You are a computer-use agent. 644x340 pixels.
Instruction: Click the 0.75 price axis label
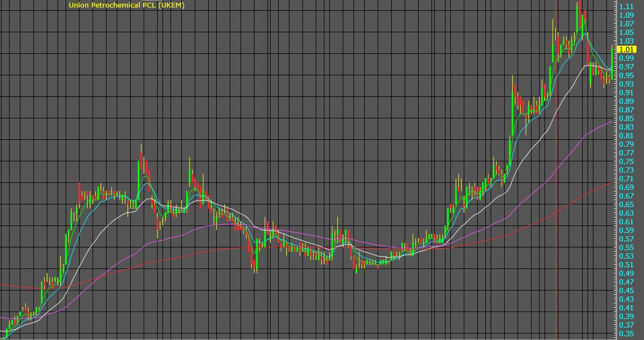pos(626,161)
